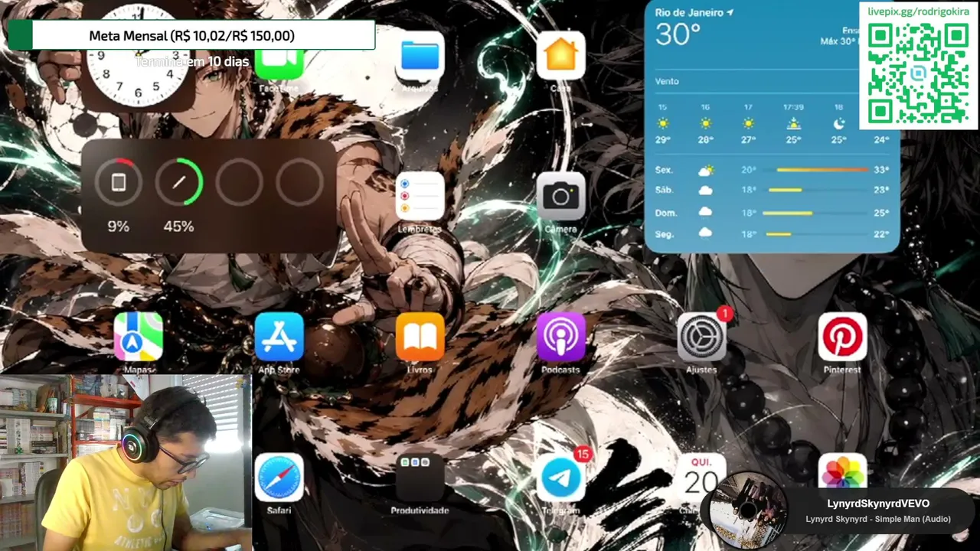The width and height of the screenshot is (980, 551).
Task: Open the Safari browser
Action: tap(279, 478)
